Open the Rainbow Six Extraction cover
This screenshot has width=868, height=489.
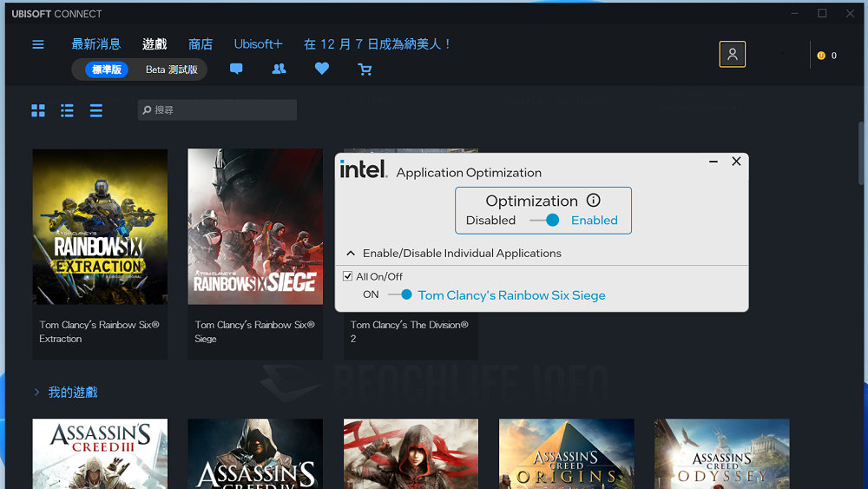pyautogui.click(x=100, y=227)
